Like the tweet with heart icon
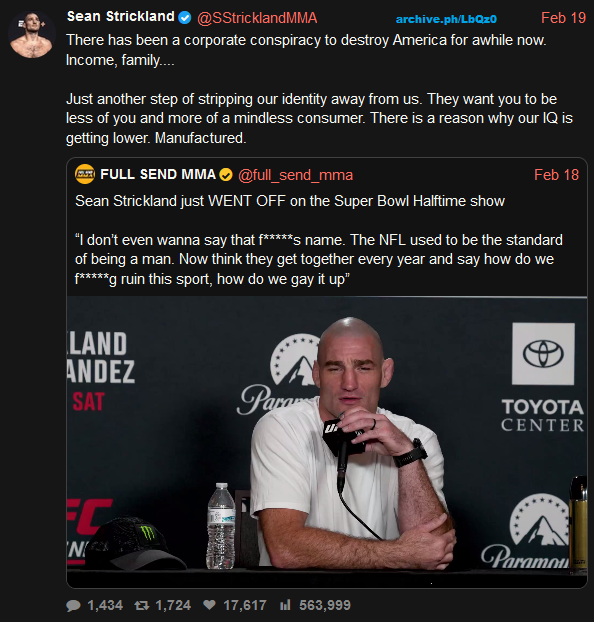The width and height of the screenshot is (594, 622). 210,605
